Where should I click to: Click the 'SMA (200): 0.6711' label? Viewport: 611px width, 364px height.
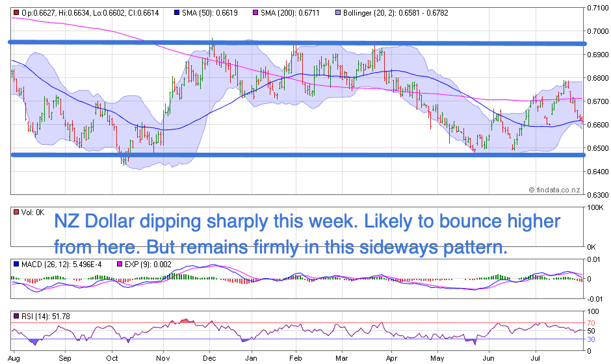pyautogui.click(x=290, y=13)
